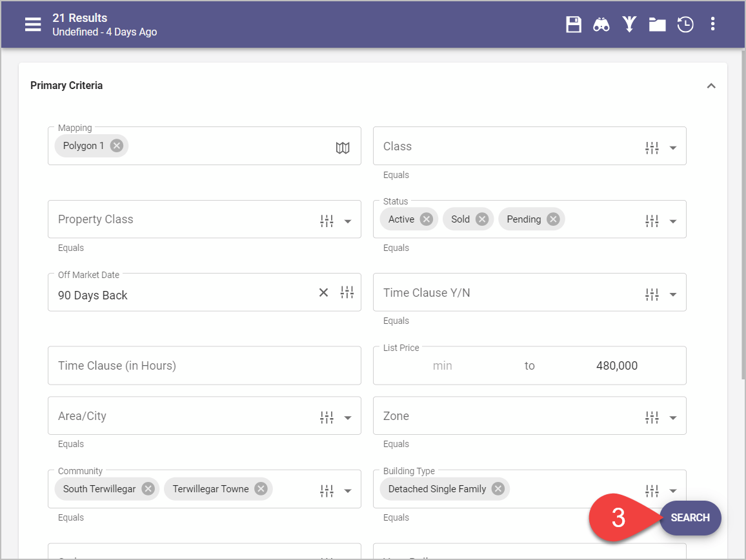Click the SEARCH button

pos(690,517)
